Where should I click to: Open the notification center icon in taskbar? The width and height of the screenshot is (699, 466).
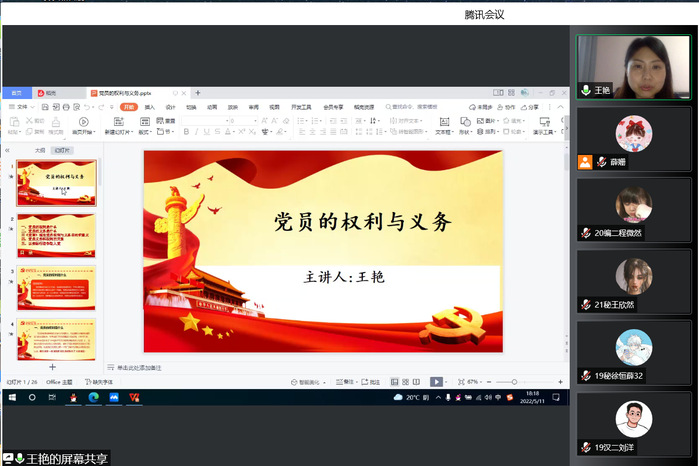(556, 397)
